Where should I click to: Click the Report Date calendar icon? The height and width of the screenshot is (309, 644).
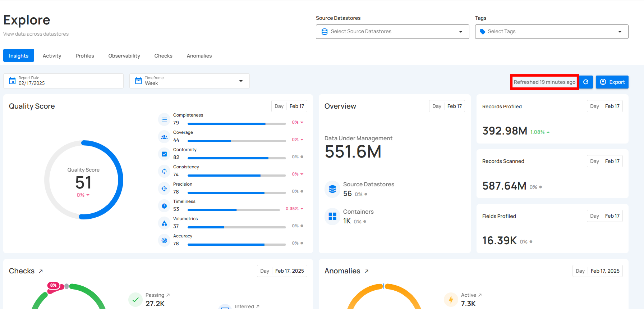12,81
